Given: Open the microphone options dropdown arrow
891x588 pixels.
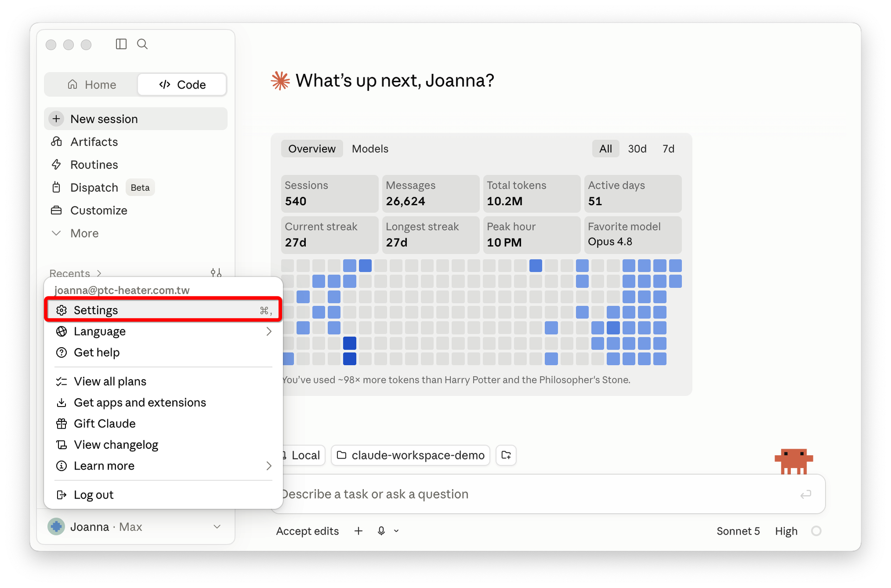Looking at the screenshot, I should (396, 531).
